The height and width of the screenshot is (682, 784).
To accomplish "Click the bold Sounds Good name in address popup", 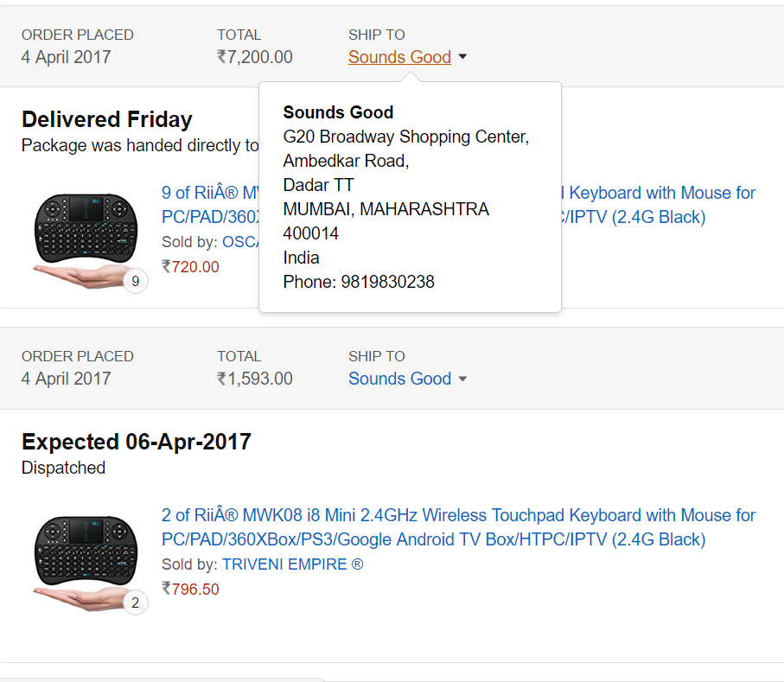I will (338, 112).
